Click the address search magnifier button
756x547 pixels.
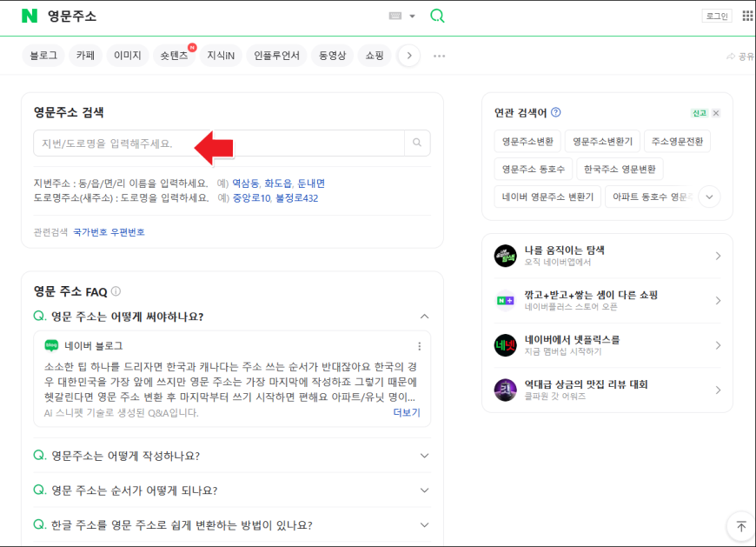pyautogui.click(x=417, y=143)
